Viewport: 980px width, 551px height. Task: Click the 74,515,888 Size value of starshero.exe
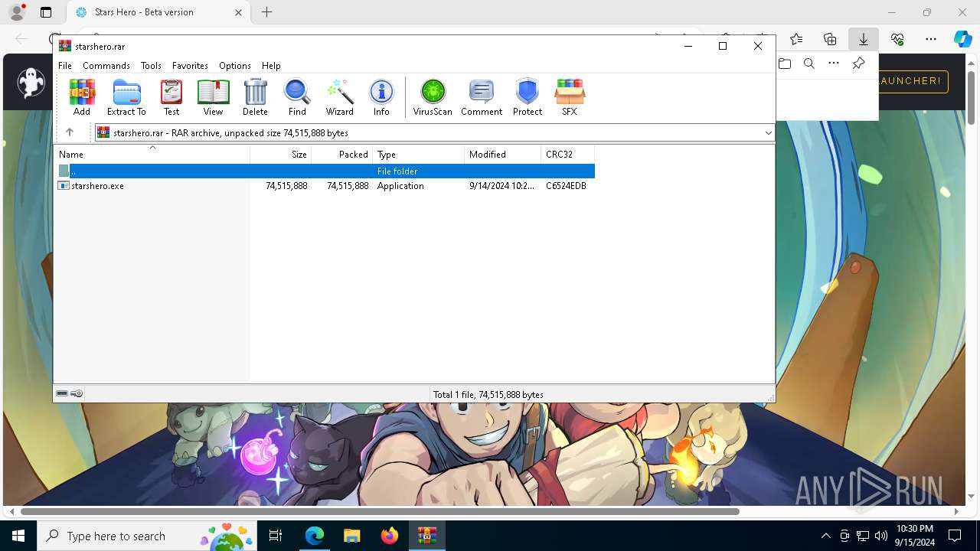(x=286, y=186)
